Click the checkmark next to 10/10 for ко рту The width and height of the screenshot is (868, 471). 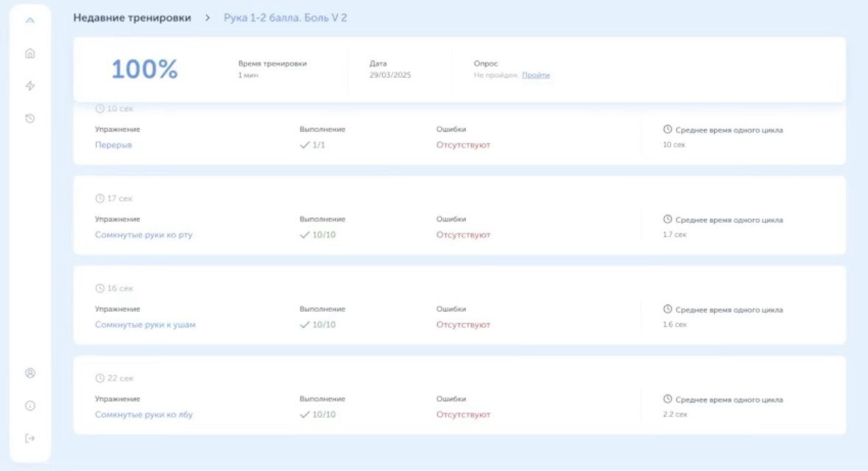pos(304,235)
